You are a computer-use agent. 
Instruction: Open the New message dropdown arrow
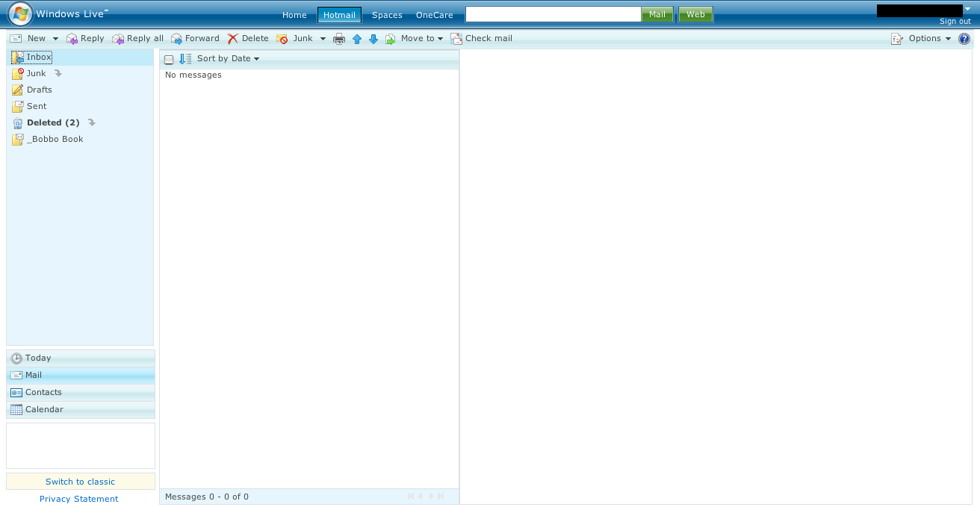click(x=55, y=38)
